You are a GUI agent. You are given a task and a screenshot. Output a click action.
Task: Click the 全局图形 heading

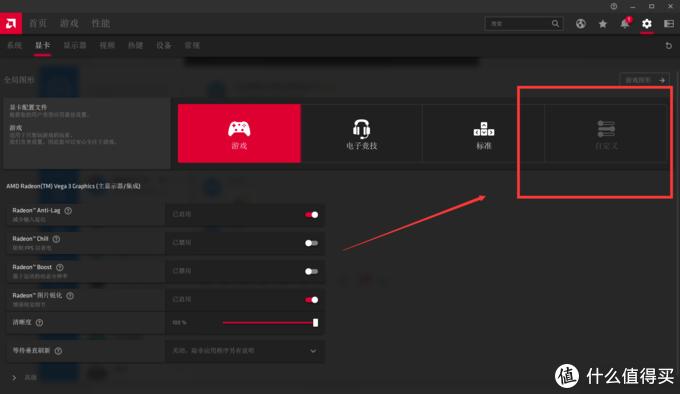pos(19,80)
